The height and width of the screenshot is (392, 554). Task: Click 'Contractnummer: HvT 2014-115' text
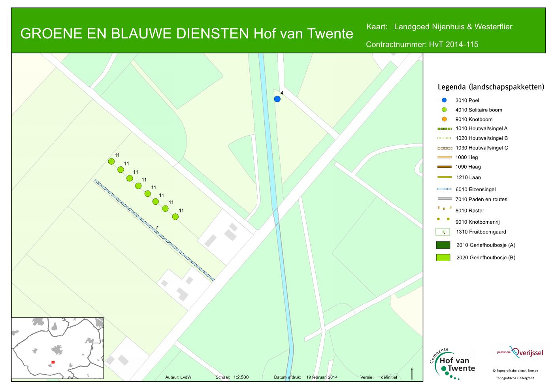pyautogui.click(x=422, y=44)
